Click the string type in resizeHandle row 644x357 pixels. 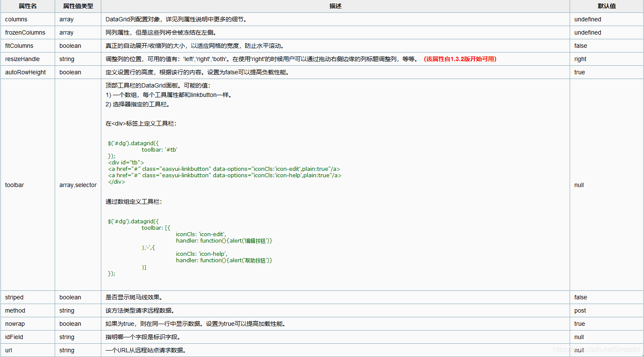pos(67,59)
